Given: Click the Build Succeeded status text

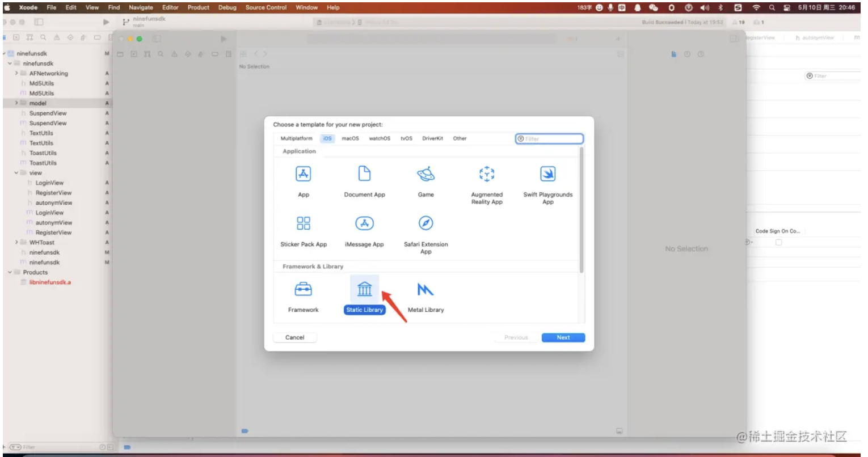Looking at the screenshot, I should (x=682, y=22).
